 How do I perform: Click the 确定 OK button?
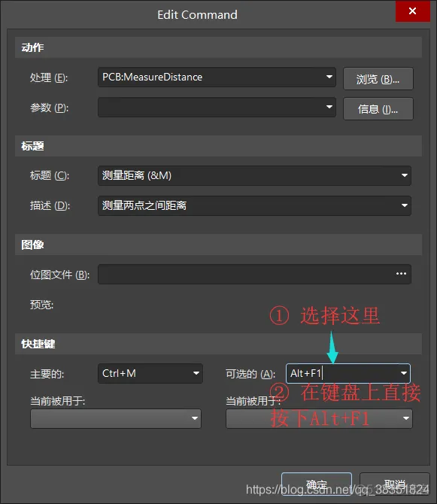pos(317,484)
